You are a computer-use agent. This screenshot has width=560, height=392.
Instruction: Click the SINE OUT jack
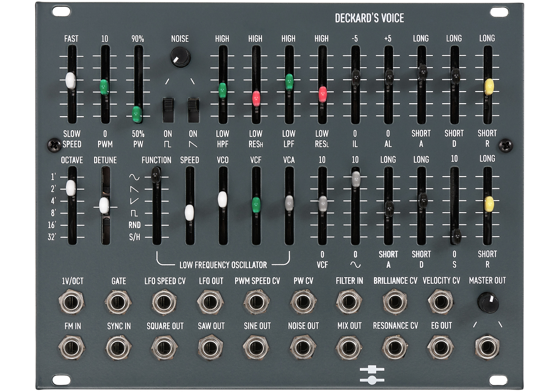coord(257,348)
